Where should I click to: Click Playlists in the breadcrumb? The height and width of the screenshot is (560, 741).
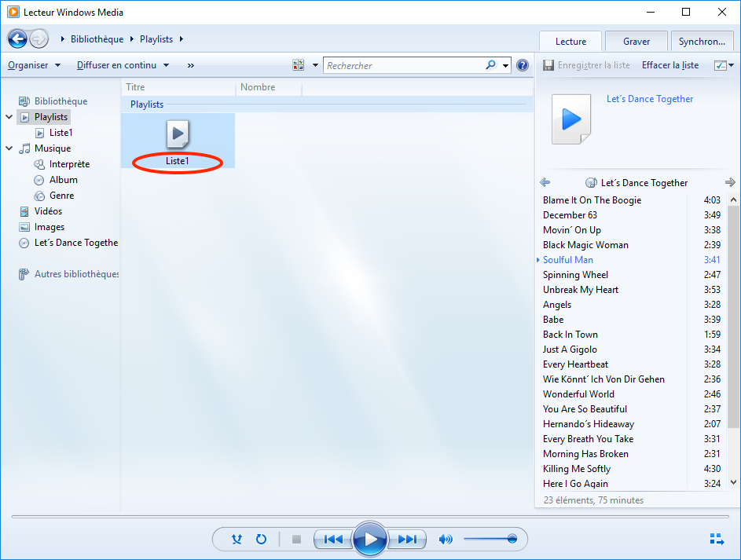[156, 39]
